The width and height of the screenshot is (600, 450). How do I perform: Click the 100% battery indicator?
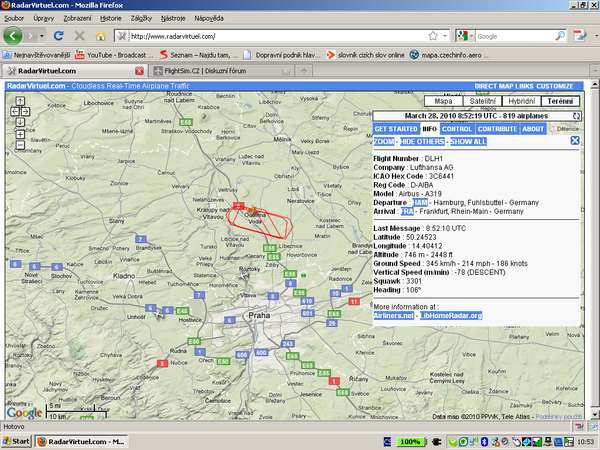[410, 442]
